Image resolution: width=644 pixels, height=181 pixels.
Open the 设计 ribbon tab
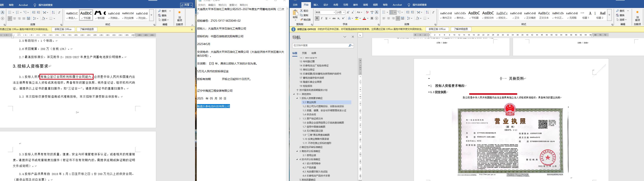pyautogui.click(x=326, y=5)
